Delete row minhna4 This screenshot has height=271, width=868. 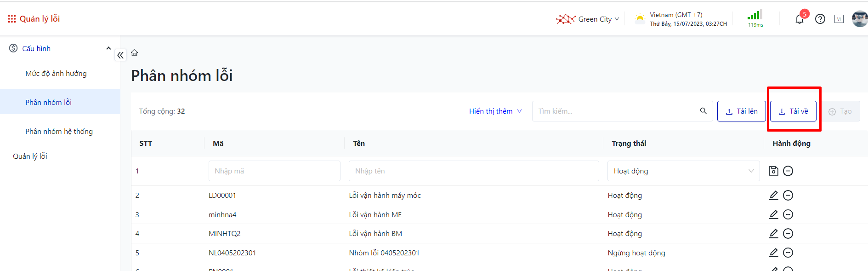[x=788, y=214]
